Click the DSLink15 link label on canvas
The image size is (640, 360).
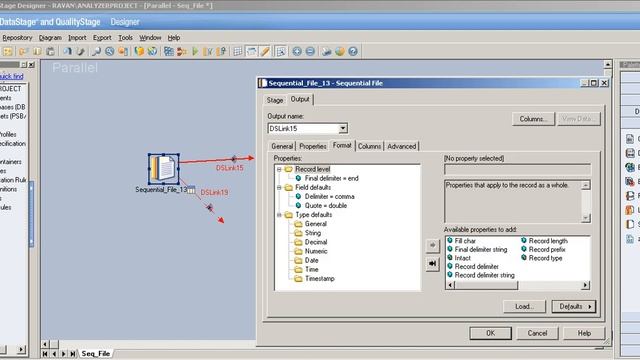pos(229,168)
